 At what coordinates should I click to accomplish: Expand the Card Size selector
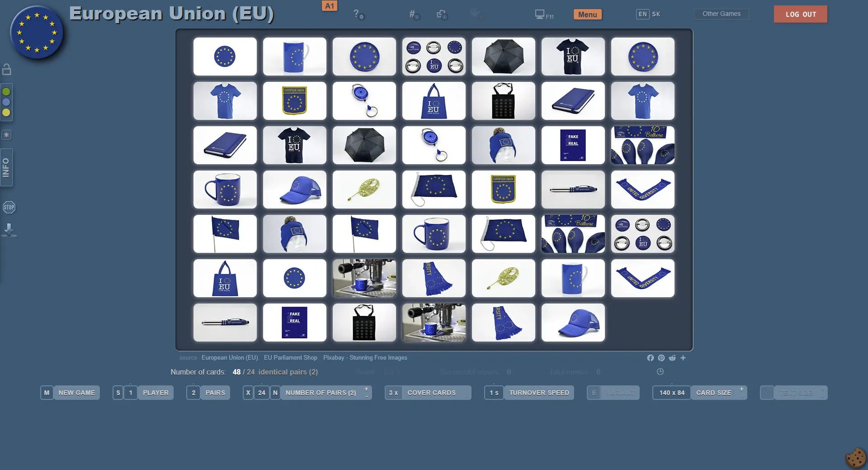[713, 393]
